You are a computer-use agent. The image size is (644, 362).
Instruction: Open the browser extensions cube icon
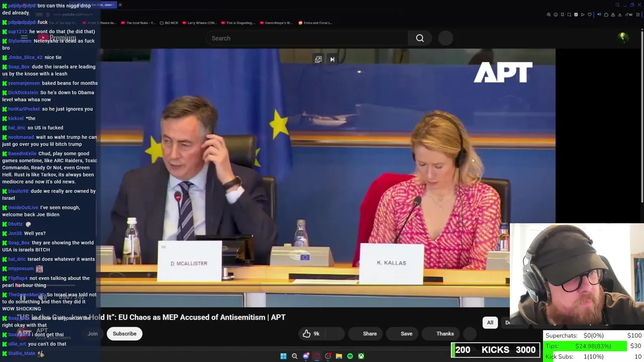click(606, 15)
